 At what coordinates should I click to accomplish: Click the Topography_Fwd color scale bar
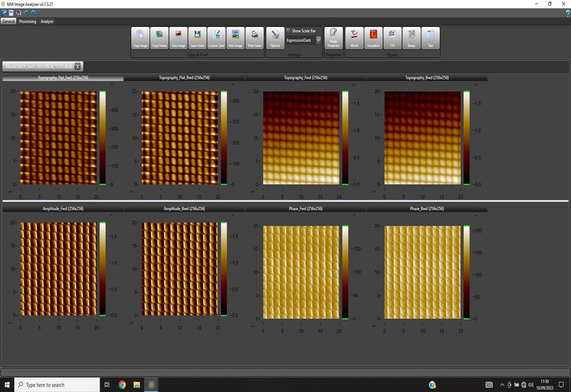tap(345, 138)
